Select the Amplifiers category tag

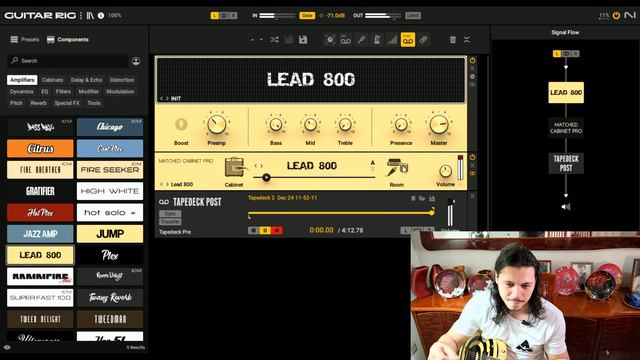[x=22, y=80]
